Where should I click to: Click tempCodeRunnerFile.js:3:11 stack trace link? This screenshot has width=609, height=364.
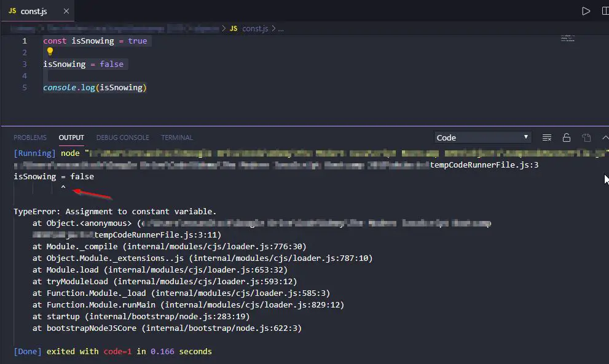[x=157, y=234]
